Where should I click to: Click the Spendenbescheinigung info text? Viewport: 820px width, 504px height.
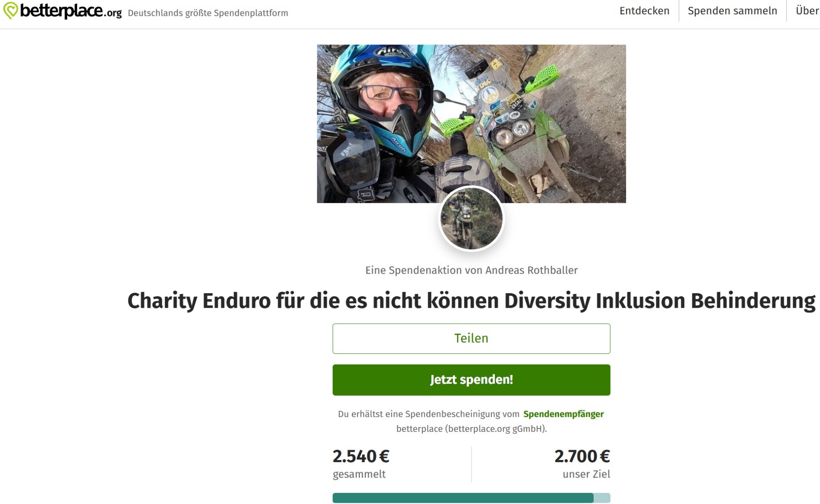(x=428, y=414)
